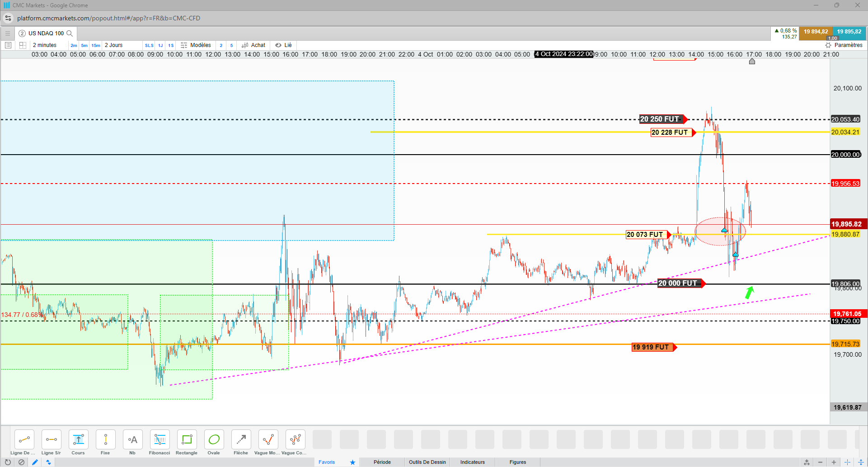Viewport: 868px width, 467px height.
Task: Open the 2 minutes interval dropdown
Action: pos(45,45)
